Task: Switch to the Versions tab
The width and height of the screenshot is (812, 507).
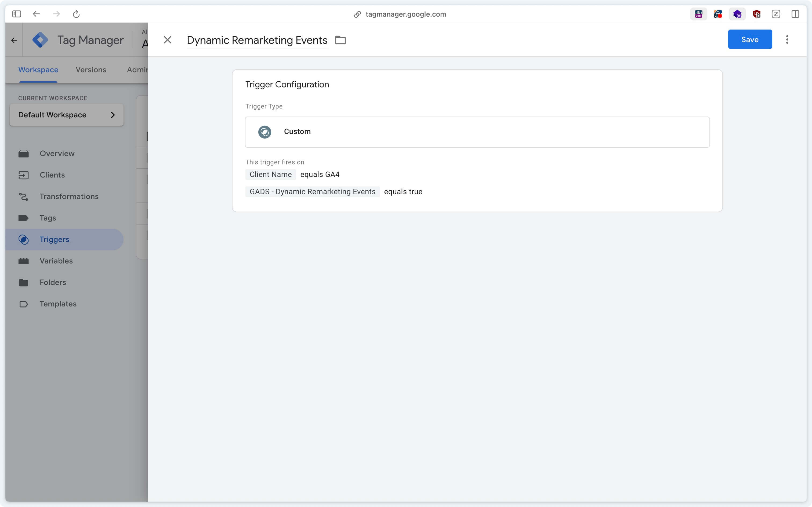Action: (x=90, y=70)
